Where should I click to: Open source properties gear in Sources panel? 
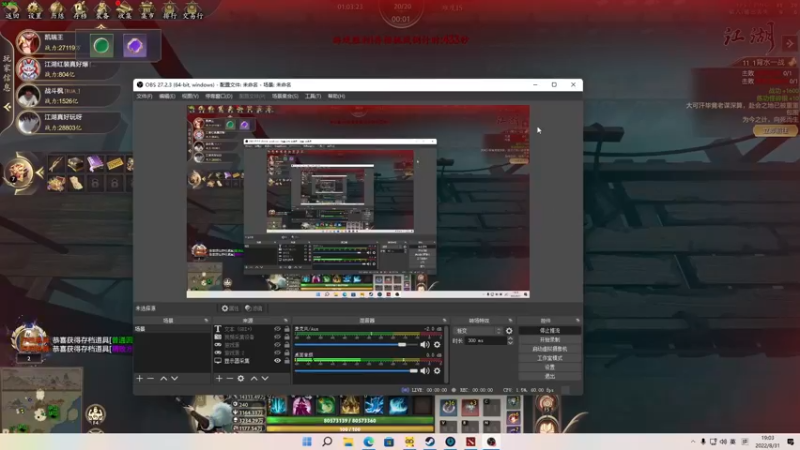(x=241, y=379)
